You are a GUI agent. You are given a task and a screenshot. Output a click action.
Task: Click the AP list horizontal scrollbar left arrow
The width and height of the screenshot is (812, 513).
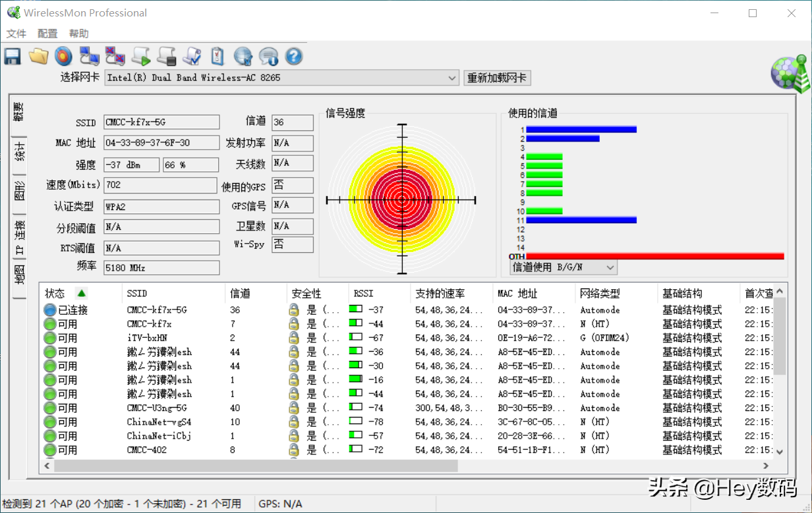(x=47, y=466)
